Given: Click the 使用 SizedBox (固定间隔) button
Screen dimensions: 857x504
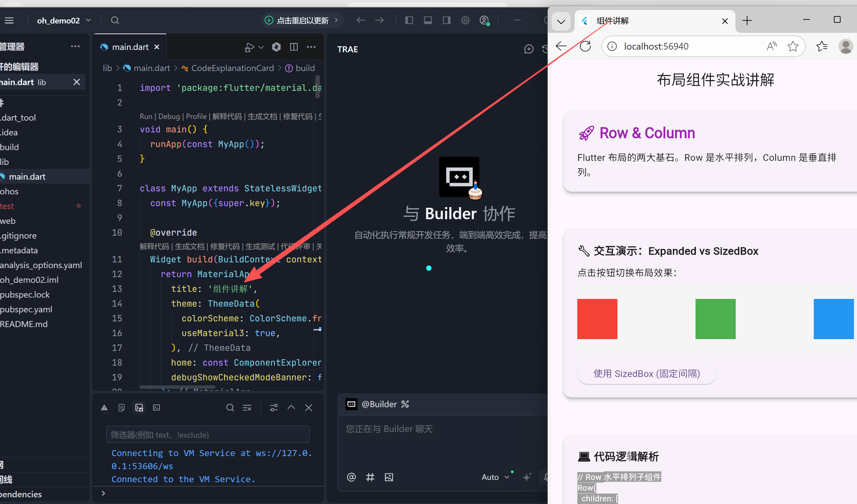Looking at the screenshot, I should (647, 373).
